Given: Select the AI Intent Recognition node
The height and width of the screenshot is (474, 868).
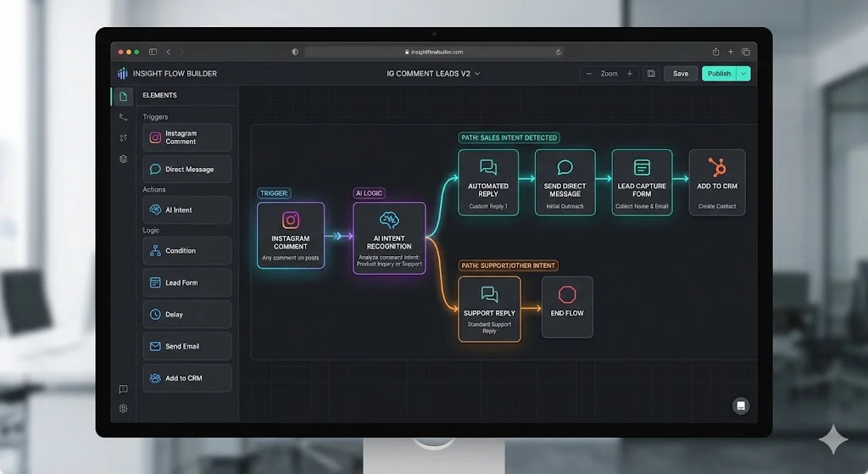Looking at the screenshot, I should [389, 238].
